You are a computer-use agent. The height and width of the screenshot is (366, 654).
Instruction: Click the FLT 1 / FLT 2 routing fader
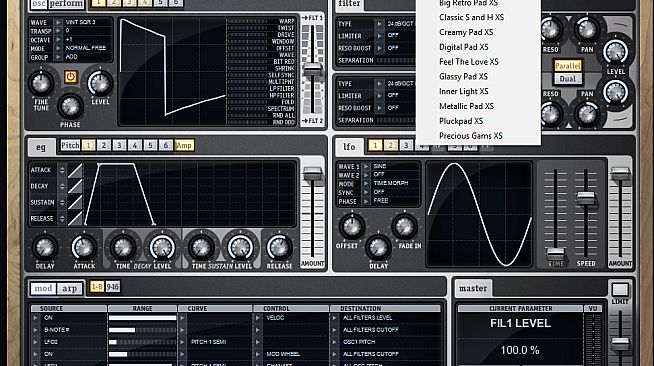pos(312,70)
